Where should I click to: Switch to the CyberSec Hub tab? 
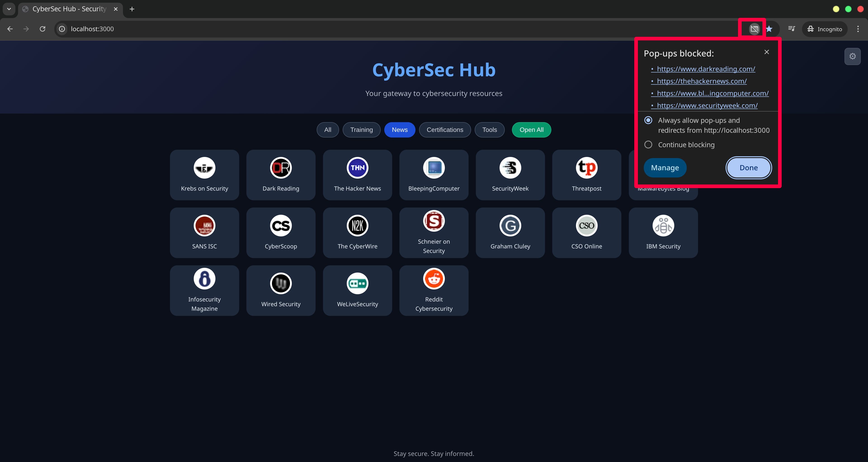click(x=71, y=9)
